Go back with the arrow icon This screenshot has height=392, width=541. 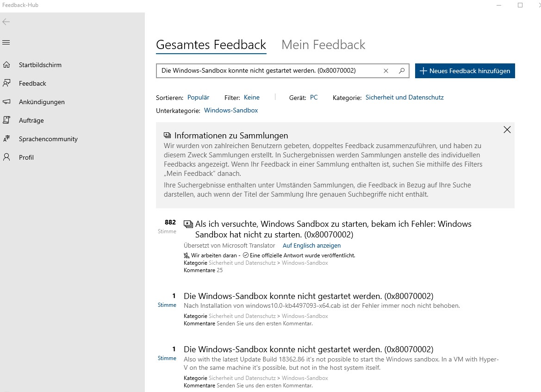tap(6, 22)
